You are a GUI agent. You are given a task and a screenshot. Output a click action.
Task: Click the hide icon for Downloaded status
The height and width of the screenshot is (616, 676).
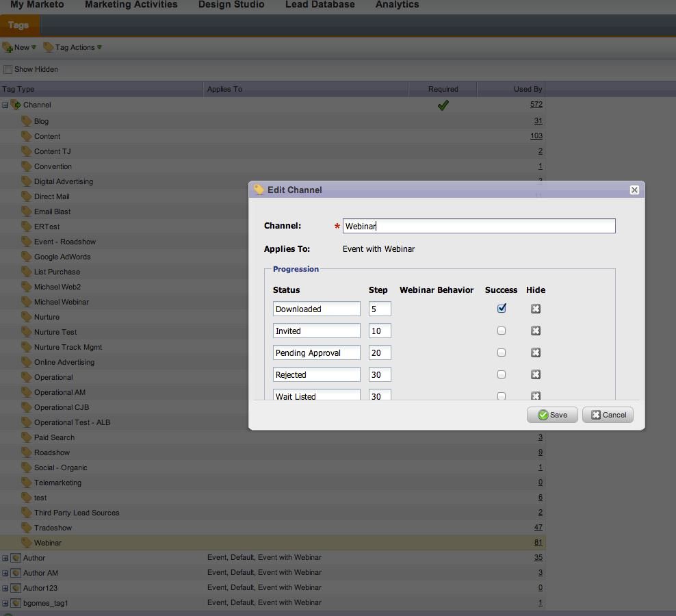(x=536, y=309)
